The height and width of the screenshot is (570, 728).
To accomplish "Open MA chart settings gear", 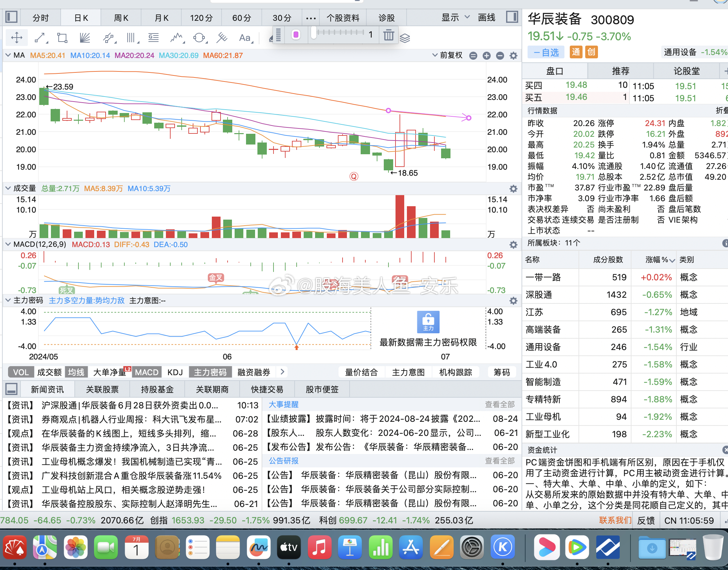I will [x=513, y=56].
